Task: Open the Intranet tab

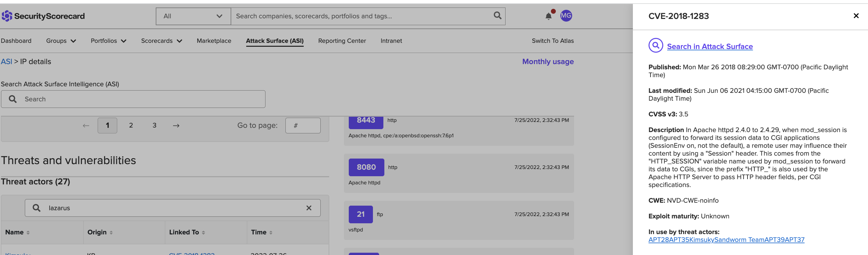Action: click(391, 41)
